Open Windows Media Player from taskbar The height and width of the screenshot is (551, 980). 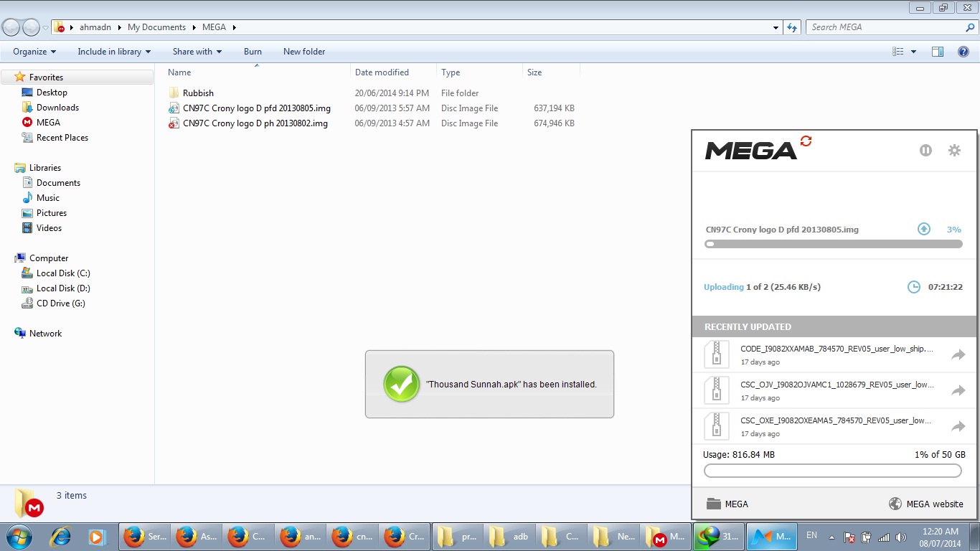[x=97, y=537]
